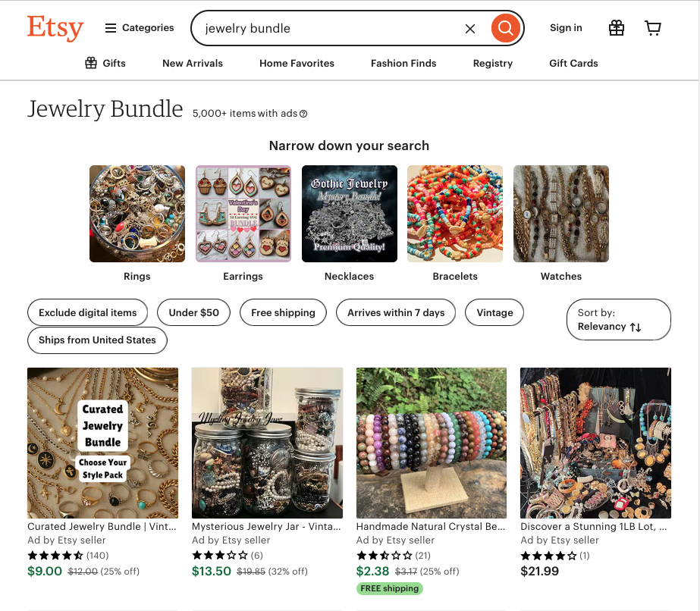Go to the 'Gift Cards' menu item

click(573, 63)
